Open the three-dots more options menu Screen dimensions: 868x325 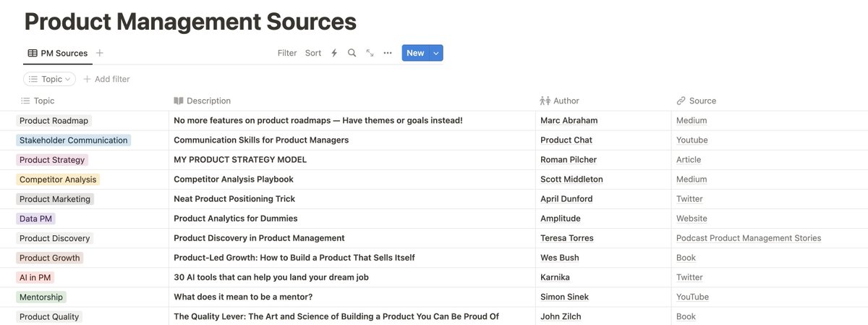pos(388,53)
